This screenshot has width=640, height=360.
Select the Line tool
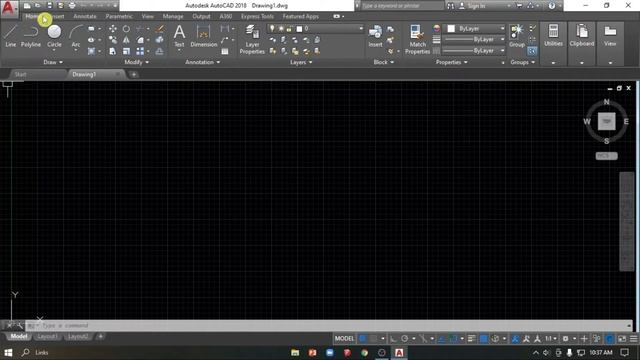11,36
